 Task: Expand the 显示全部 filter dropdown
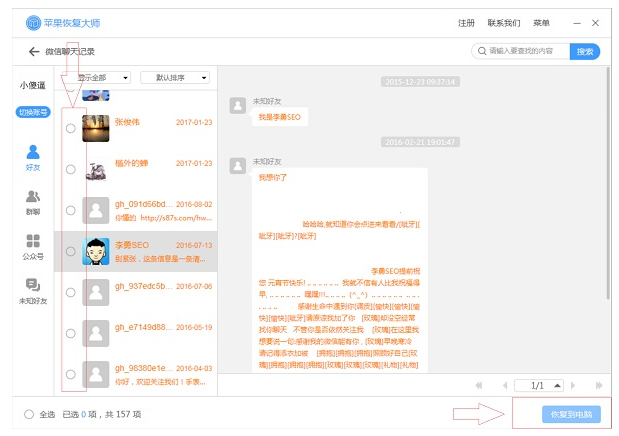[101, 77]
